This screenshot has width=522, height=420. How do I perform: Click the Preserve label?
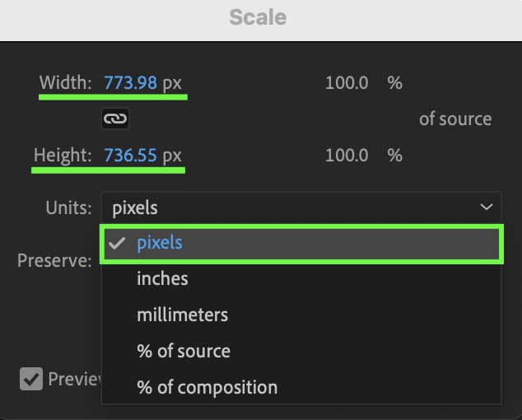click(x=54, y=261)
